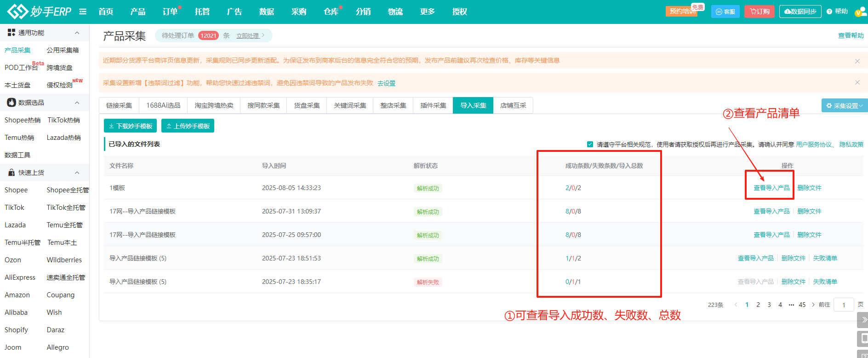
Task: Open POD工作台 in the sidebar
Action: pos(21,68)
